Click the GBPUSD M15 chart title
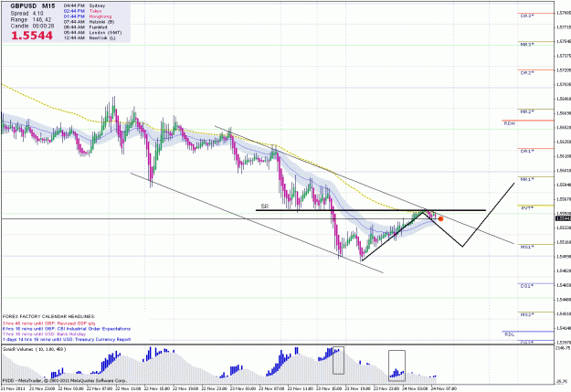This screenshot has width=571, height=392. click(x=33, y=6)
